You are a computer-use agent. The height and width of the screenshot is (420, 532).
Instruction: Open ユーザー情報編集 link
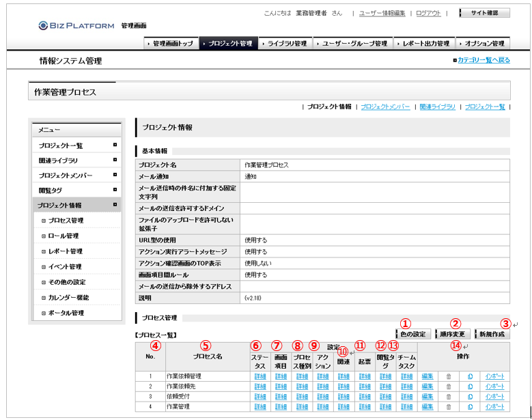click(x=382, y=13)
